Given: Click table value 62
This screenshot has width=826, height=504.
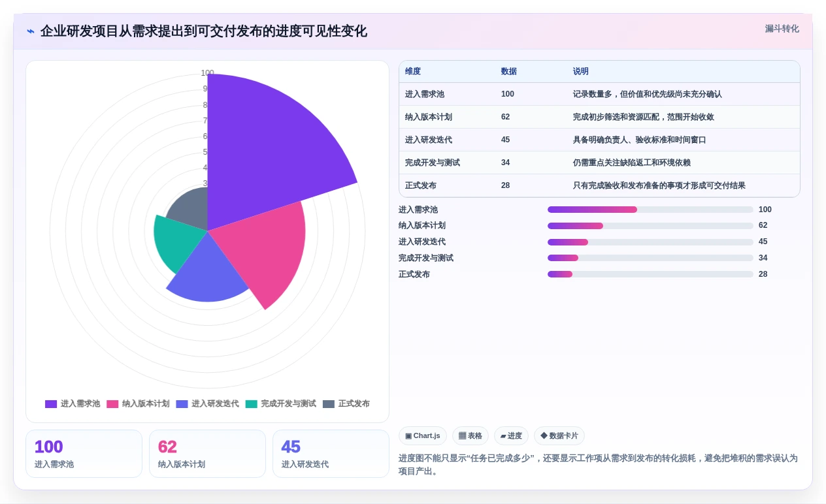Looking at the screenshot, I should 506,117.
